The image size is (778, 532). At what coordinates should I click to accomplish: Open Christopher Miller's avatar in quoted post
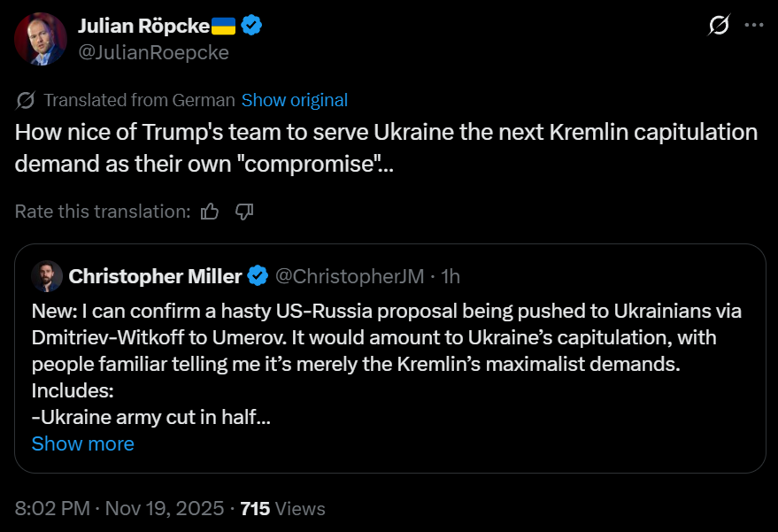click(x=47, y=276)
